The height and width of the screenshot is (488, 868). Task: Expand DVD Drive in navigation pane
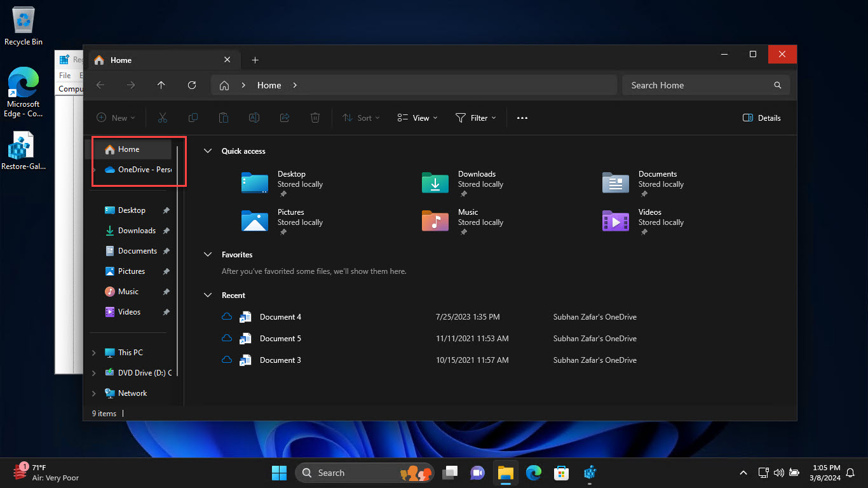tap(94, 373)
